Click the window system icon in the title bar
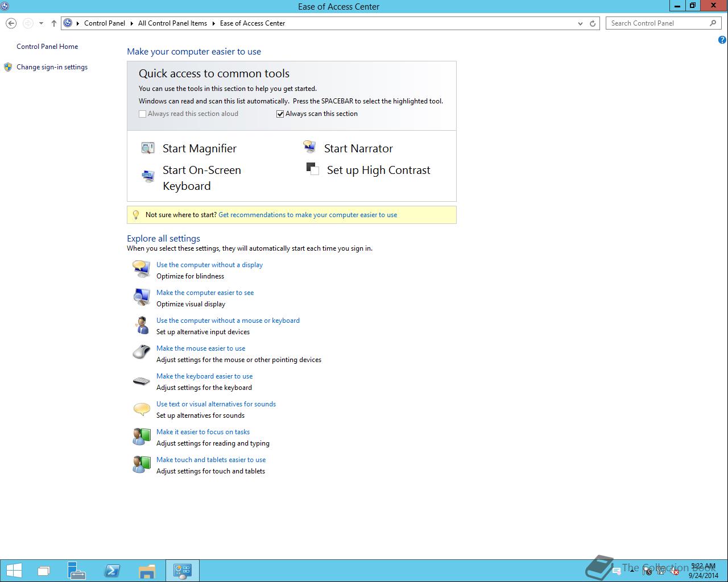This screenshot has height=582, width=728. coord(5,6)
